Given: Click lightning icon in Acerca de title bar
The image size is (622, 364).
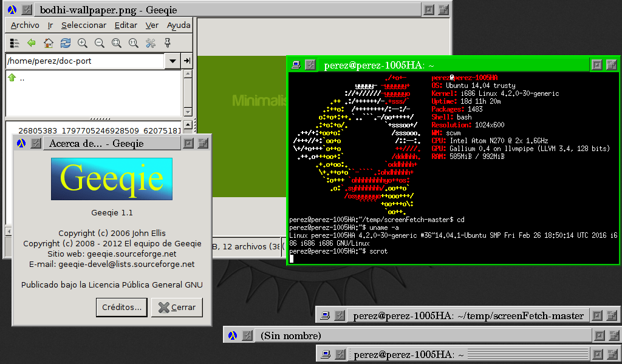Looking at the screenshot, I should (36, 143).
